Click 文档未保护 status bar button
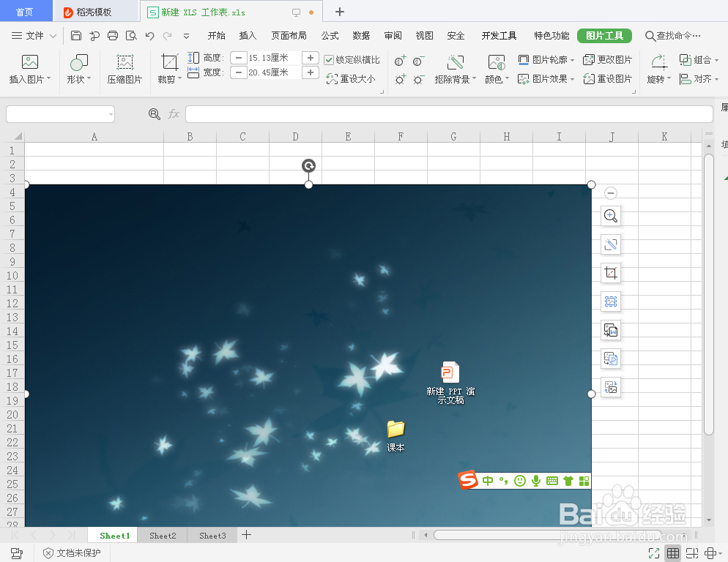This screenshot has height=562, width=728. coord(72,552)
